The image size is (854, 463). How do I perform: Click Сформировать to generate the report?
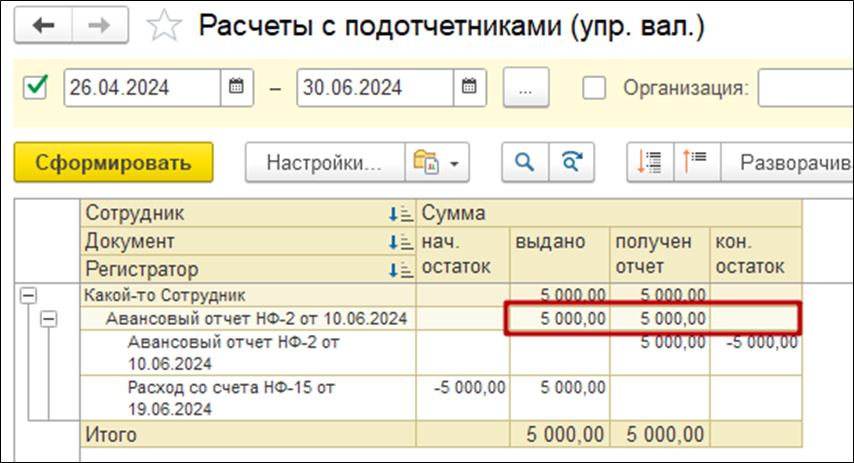tap(113, 162)
